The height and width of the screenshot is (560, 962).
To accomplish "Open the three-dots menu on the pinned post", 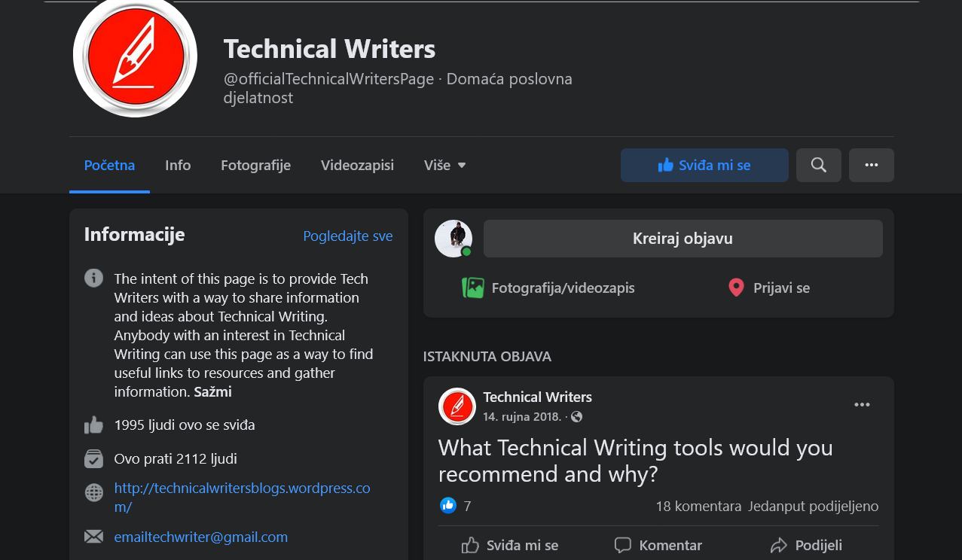I will pyautogui.click(x=861, y=404).
